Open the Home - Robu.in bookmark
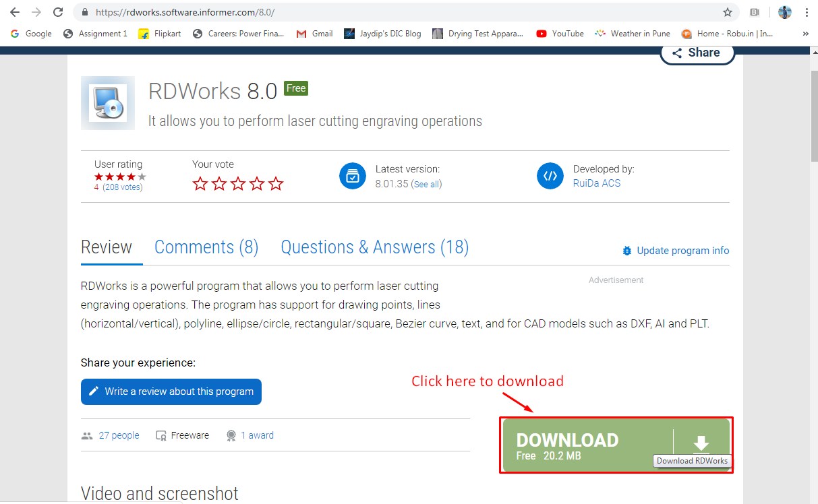Viewport: 818px width, 504px height. point(728,34)
